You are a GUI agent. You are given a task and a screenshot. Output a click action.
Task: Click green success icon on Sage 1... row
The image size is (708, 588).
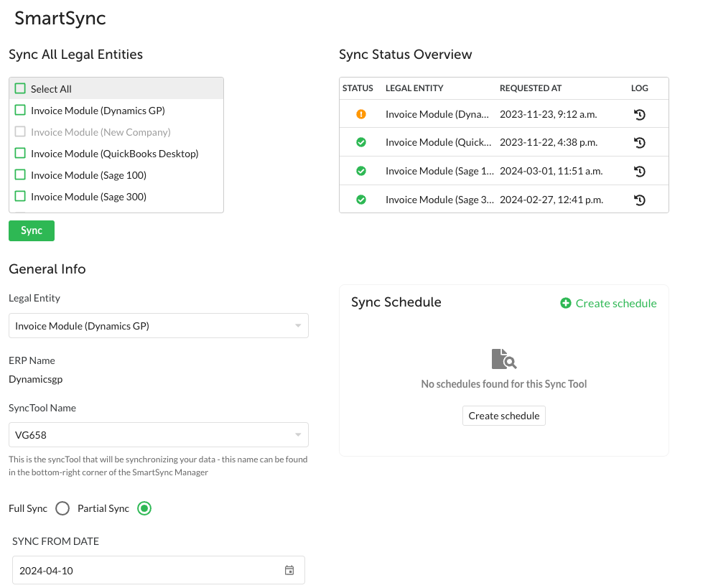360,171
